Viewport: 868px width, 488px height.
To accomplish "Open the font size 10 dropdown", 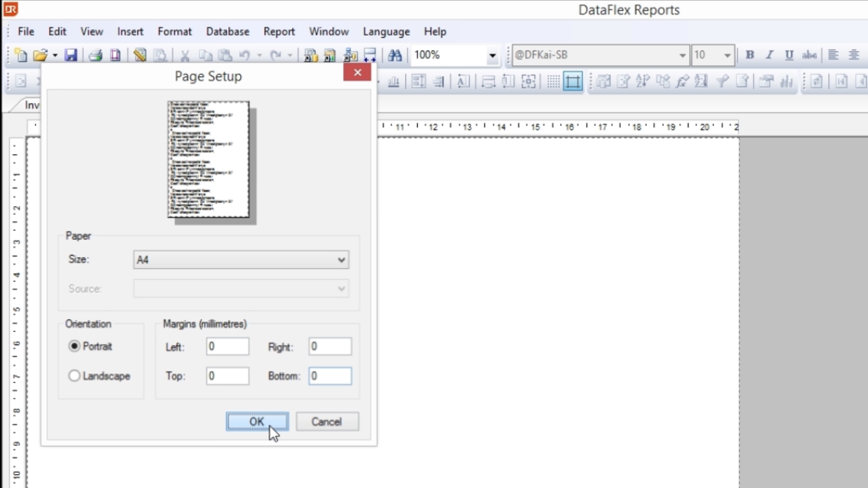I will 727,56.
